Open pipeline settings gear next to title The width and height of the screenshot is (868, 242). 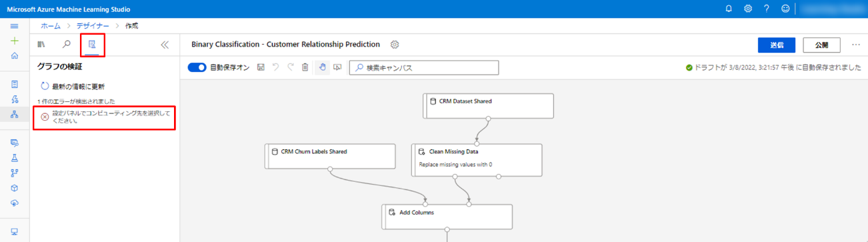tap(395, 45)
